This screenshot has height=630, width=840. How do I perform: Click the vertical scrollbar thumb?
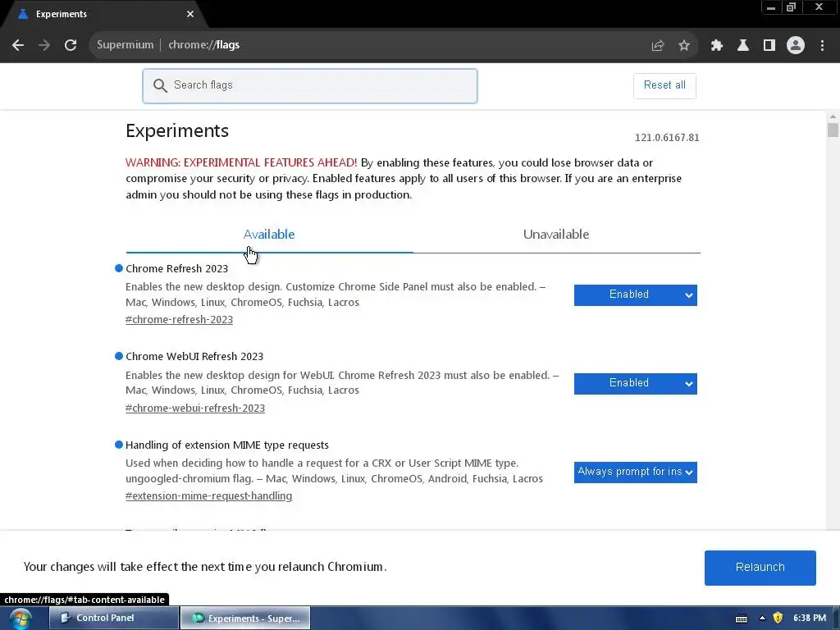pyautogui.click(x=833, y=130)
